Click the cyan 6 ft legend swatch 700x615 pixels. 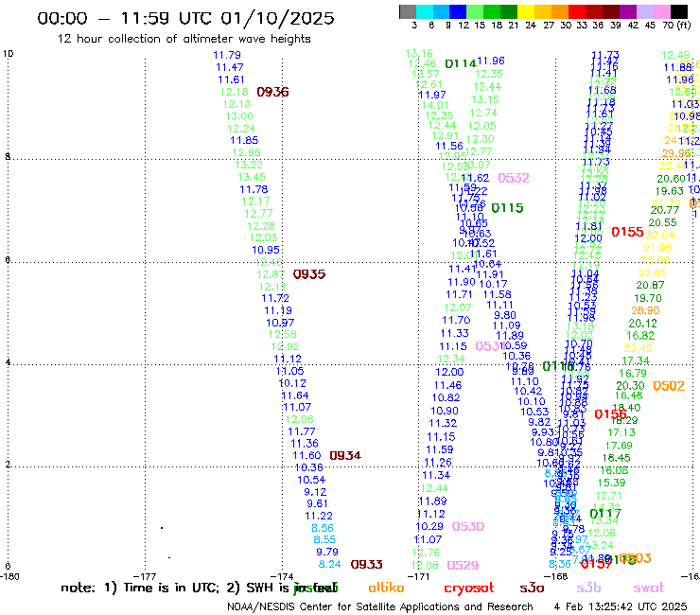(425, 11)
